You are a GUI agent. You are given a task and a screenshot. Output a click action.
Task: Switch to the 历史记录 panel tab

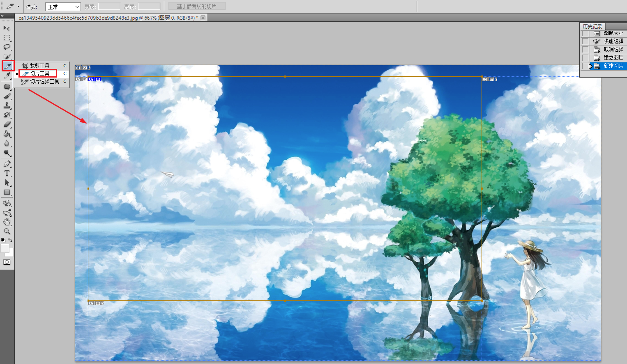592,26
